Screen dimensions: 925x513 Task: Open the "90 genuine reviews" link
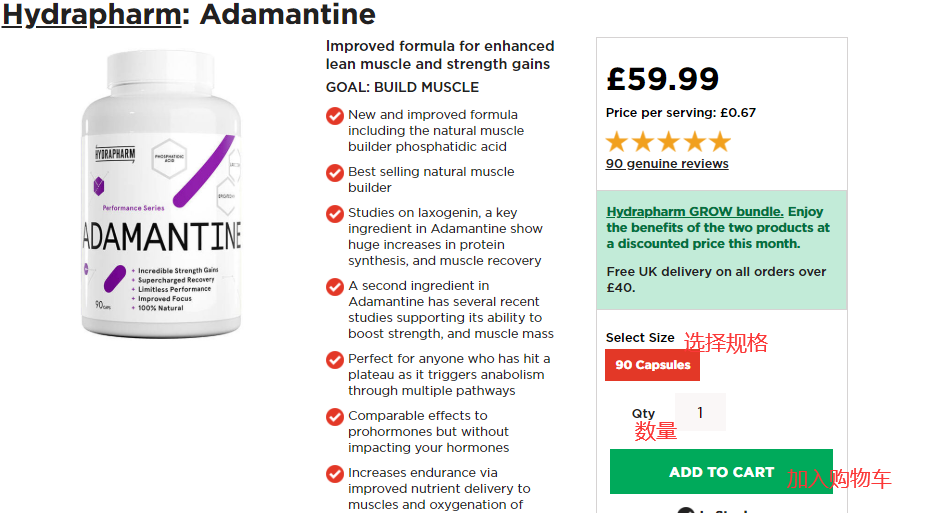coord(667,164)
